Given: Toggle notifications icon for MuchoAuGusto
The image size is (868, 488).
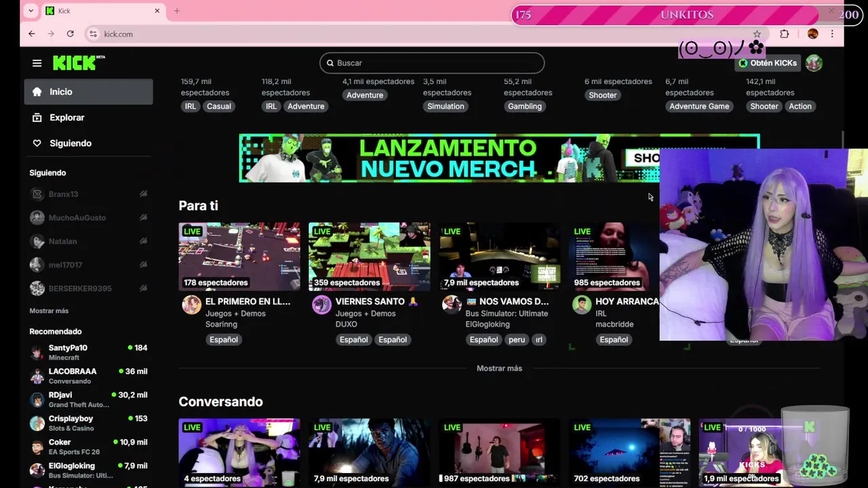Looking at the screenshot, I should click(x=143, y=218).
